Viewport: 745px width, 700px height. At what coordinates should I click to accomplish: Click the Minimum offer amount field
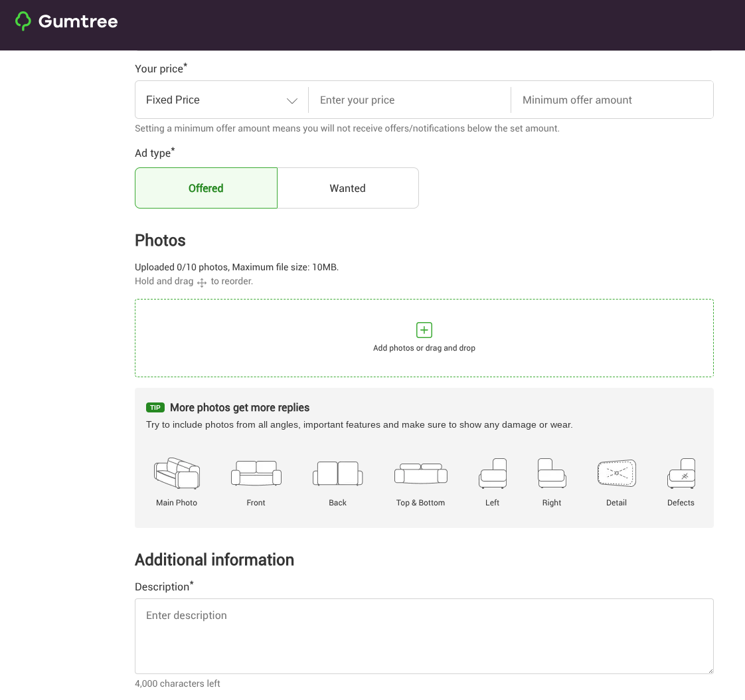612,100
